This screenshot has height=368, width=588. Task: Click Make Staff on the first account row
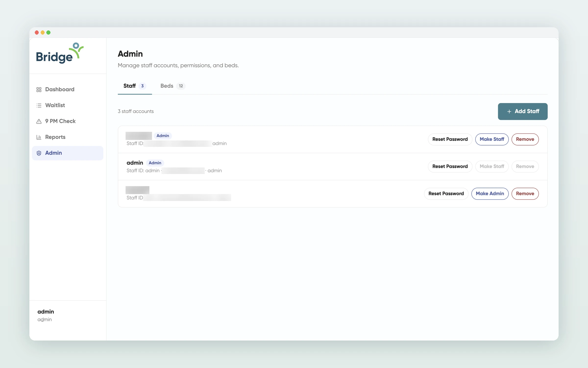(x=492, y=139)
